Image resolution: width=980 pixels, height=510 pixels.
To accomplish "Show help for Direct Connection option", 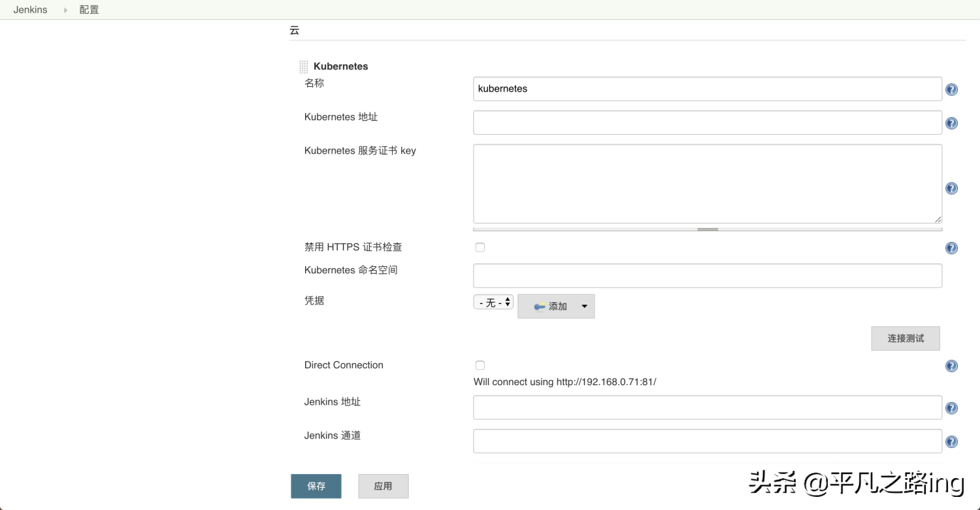I will pos(951,366).
